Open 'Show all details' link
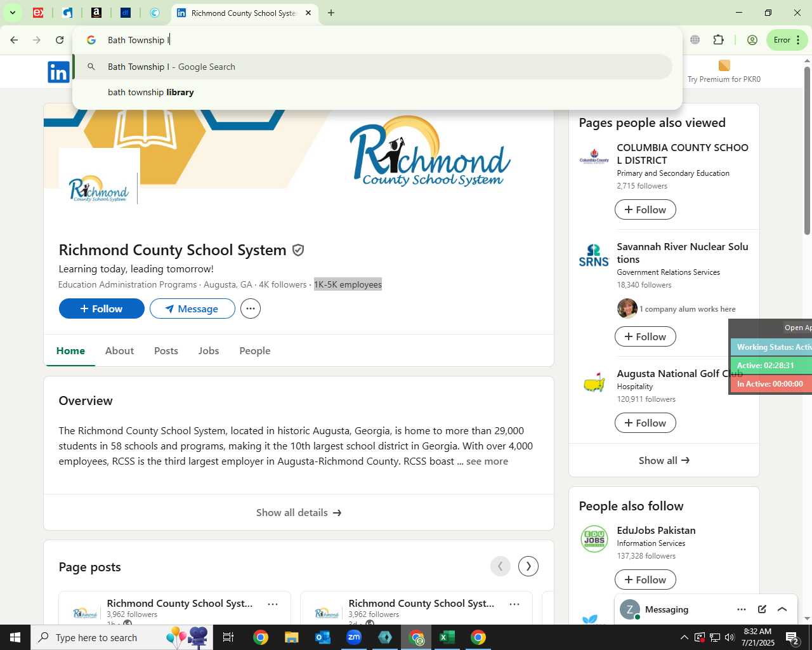 coord(299,512)
